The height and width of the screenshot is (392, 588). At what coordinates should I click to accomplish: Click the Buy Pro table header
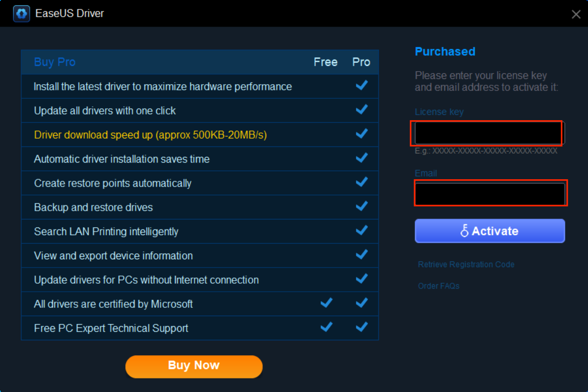pos(55,62)
